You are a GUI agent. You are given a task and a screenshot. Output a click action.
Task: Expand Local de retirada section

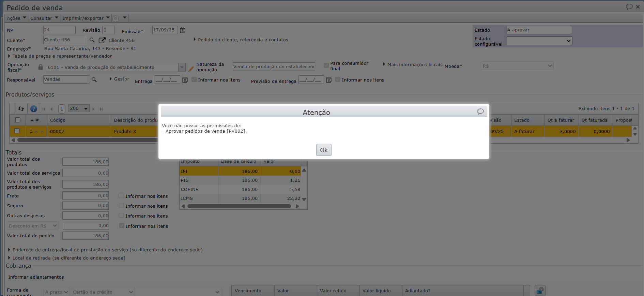pyautogui.click(x=66, y=258)
